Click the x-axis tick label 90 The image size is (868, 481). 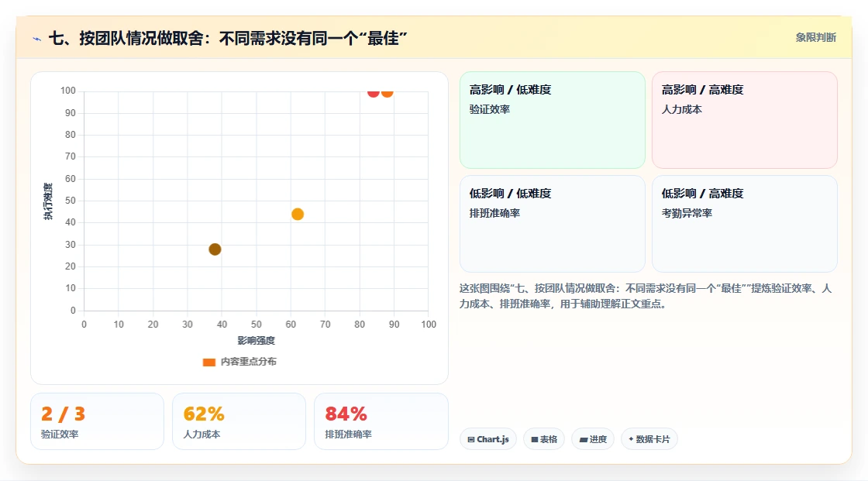click(394, 325)
